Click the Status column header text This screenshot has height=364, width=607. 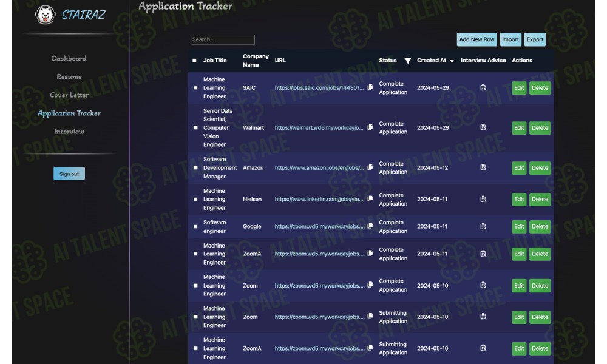(x=387, y=61)
